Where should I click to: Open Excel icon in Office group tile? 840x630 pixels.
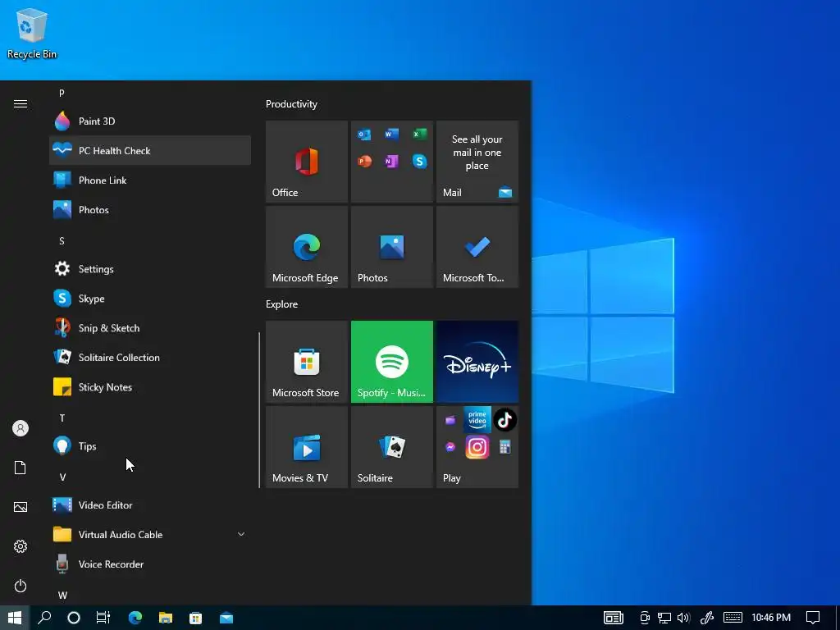tap(419, 134)
